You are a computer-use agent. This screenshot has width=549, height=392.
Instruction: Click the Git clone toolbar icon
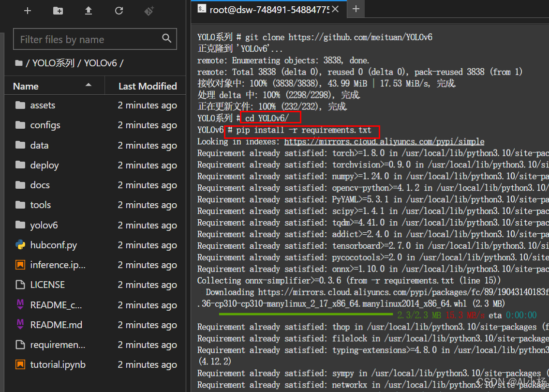(149, 11)
